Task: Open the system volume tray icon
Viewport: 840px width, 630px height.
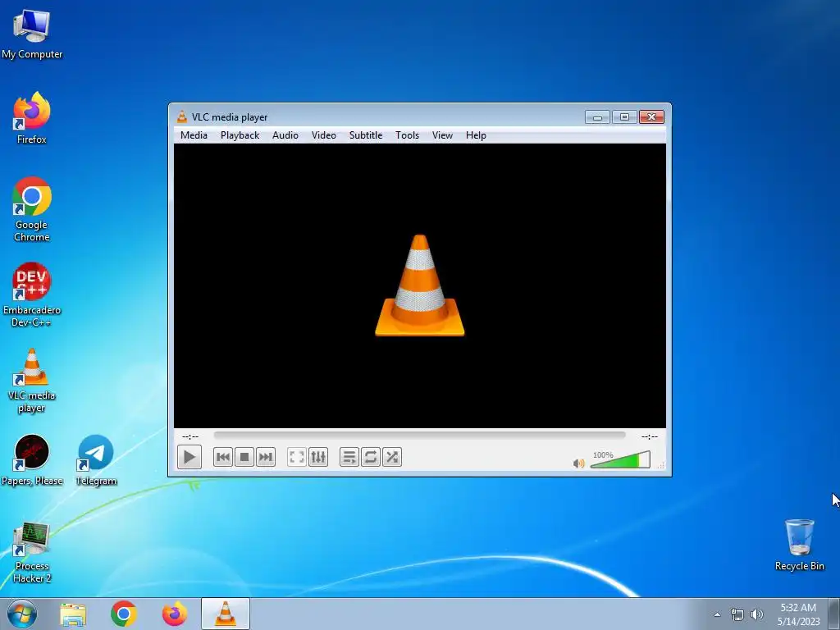Action: pyautogui.click(x=757, y=614)
